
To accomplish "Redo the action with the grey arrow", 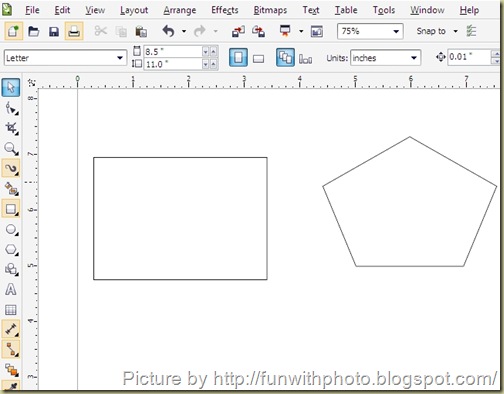I will pyautogui.click(x=200, y=31).
